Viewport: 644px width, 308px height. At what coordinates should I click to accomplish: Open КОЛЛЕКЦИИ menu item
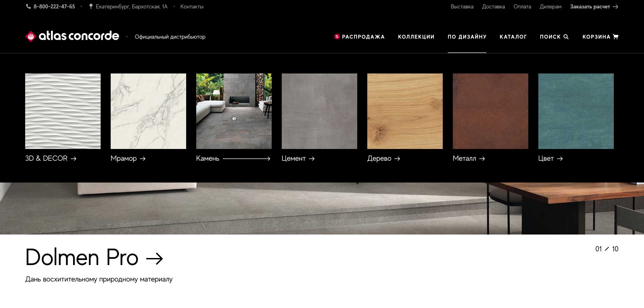coord(416,37)
